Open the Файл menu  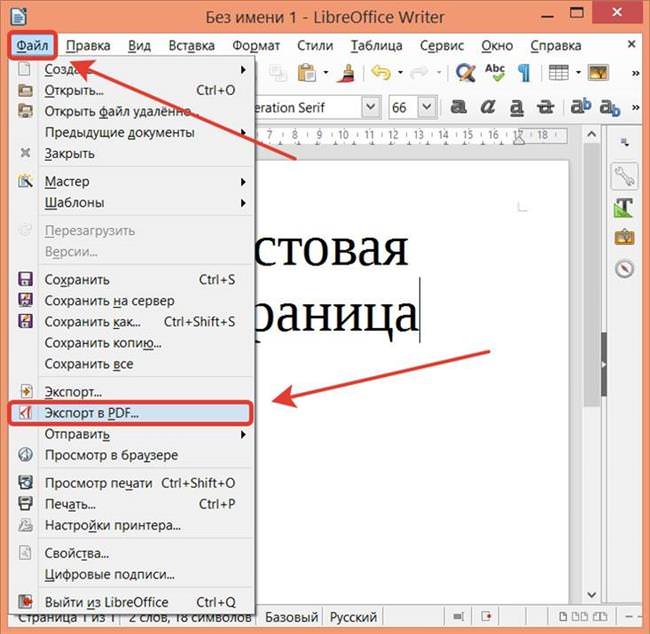click(32, 45)
